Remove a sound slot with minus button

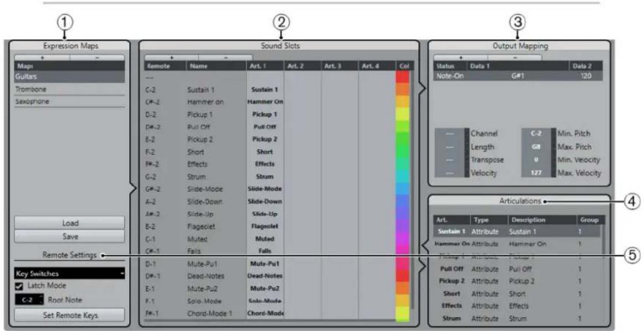226,58
